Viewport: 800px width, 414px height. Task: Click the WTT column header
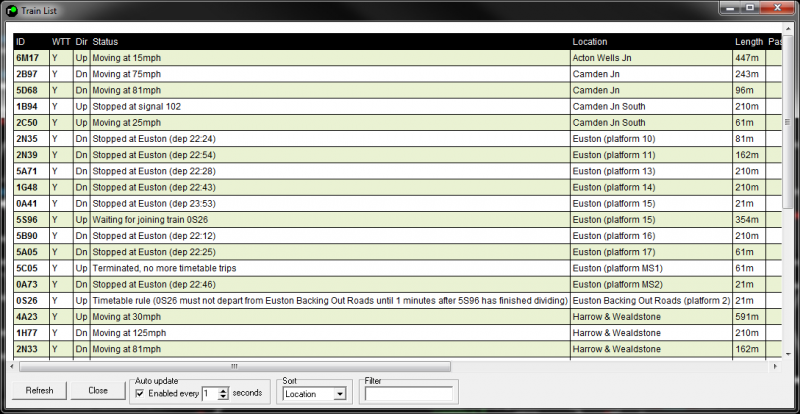click(x=61, y=42)
